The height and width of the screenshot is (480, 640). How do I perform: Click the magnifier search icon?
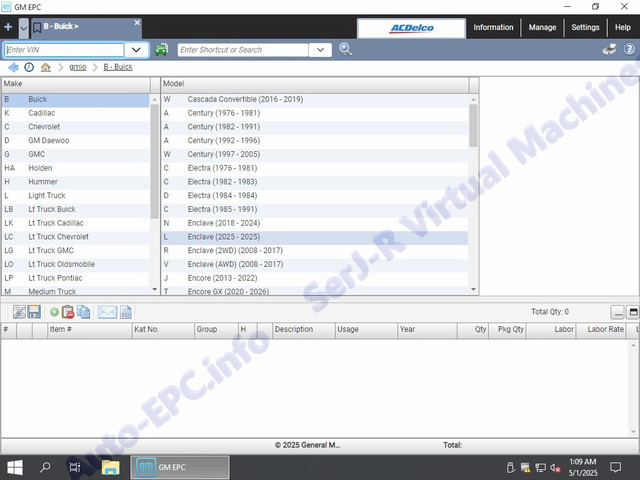345,49
